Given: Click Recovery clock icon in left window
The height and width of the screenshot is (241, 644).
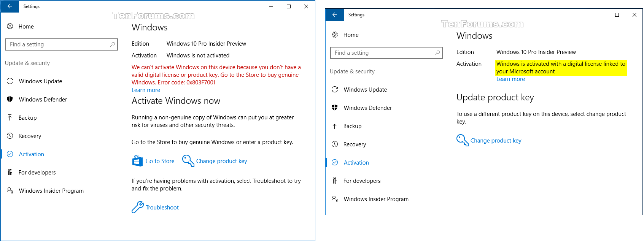Looking at the screenshot, I should point(10,136).
